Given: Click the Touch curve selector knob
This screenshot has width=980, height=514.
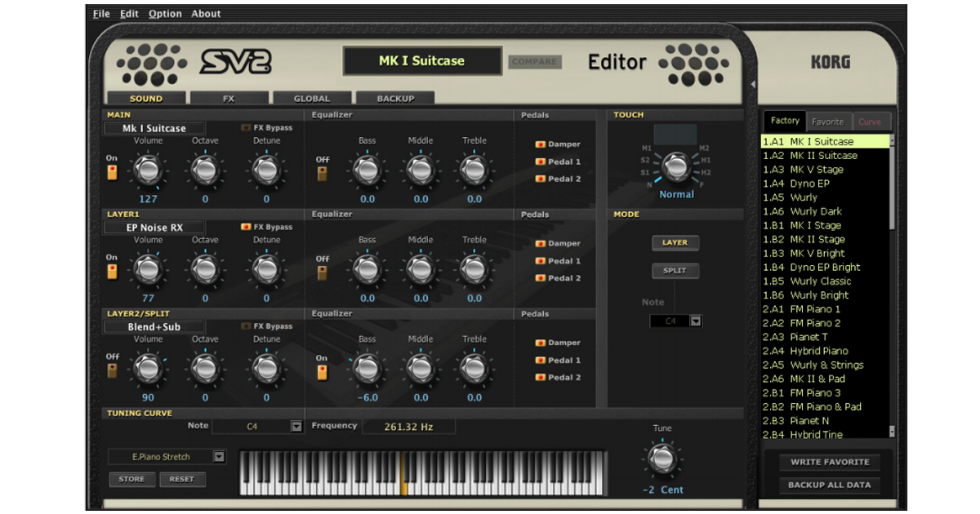Looking at the screenshot, I should pos(675,166).
